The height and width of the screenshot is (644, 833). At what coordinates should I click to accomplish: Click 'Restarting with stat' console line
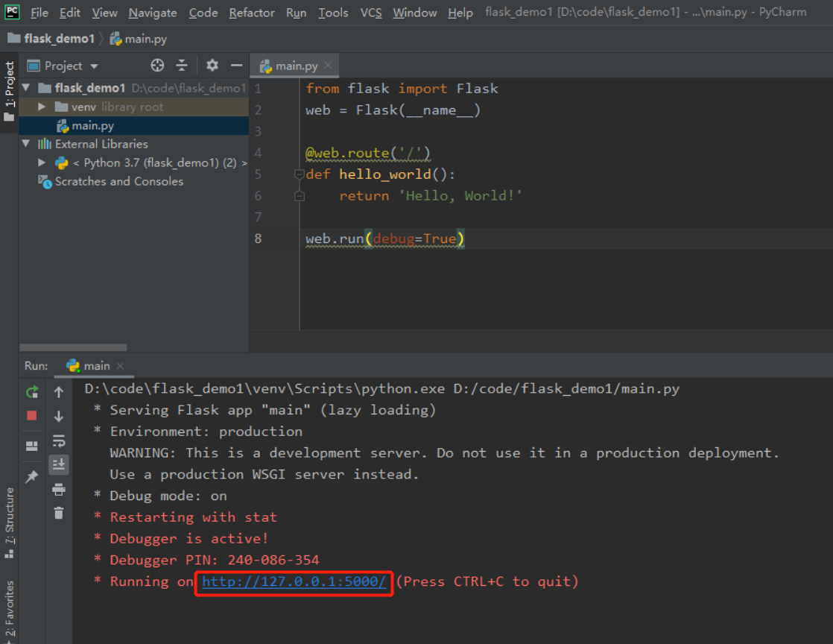click(x=186, y=517)
